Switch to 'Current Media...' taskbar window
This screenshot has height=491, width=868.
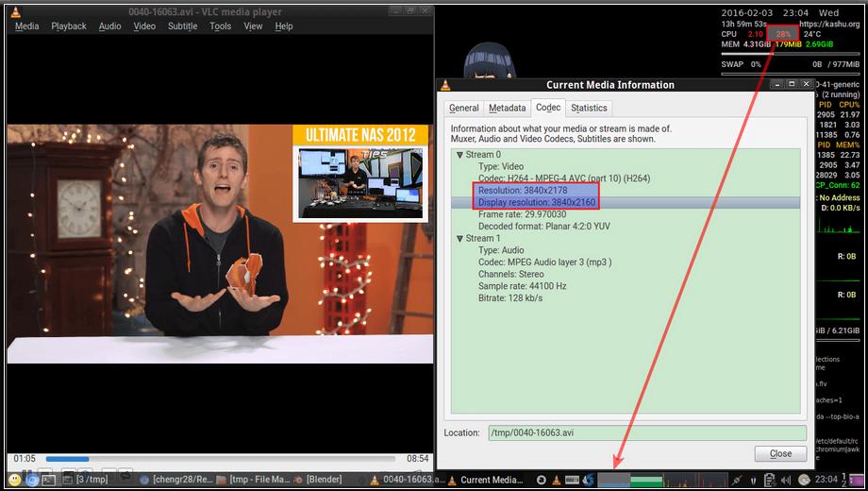point(486,480)
